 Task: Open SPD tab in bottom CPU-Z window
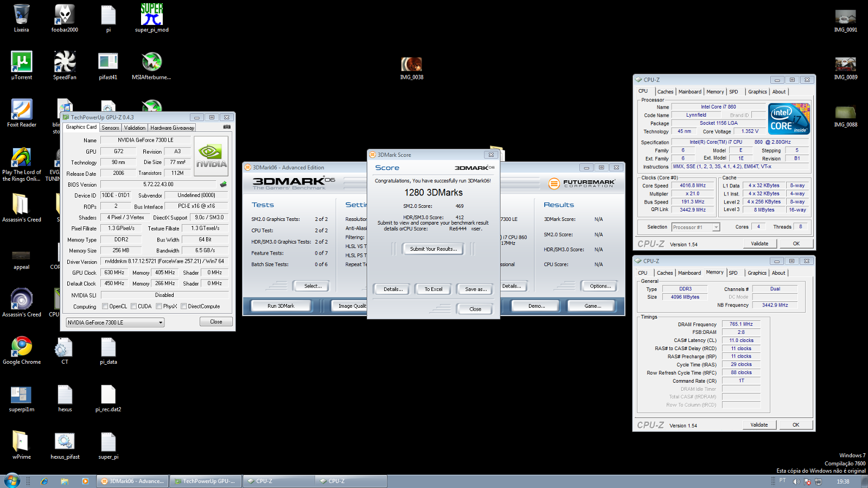(x=733, y=273)
